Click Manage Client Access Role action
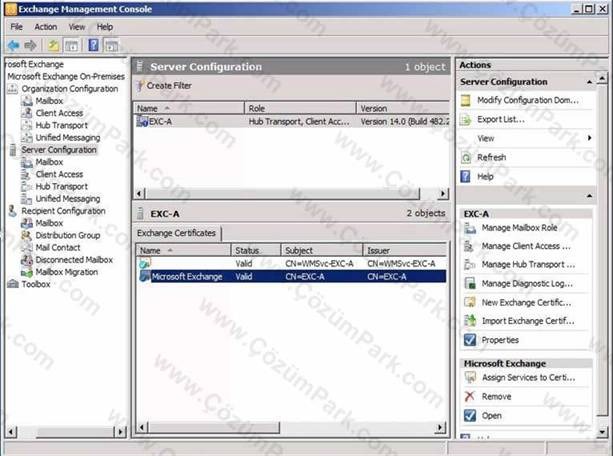The height and width of the screenshot is (456, 613). [526, 246]
